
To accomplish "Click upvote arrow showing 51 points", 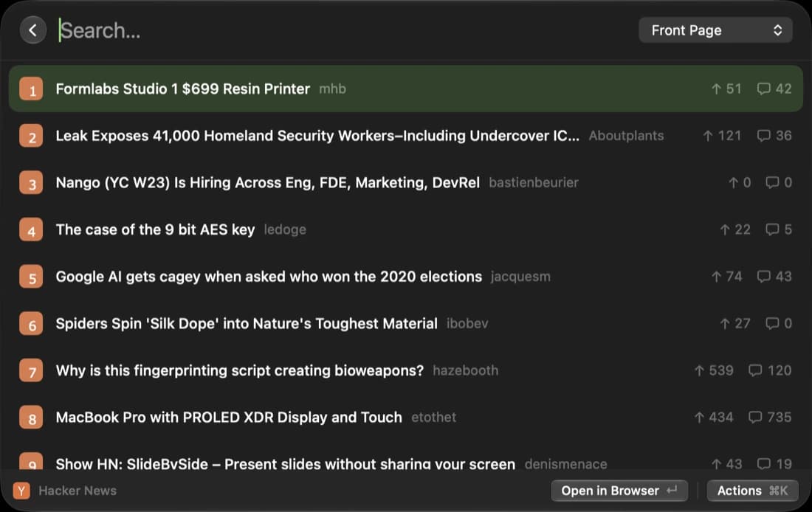I will (x=716, y=89).
